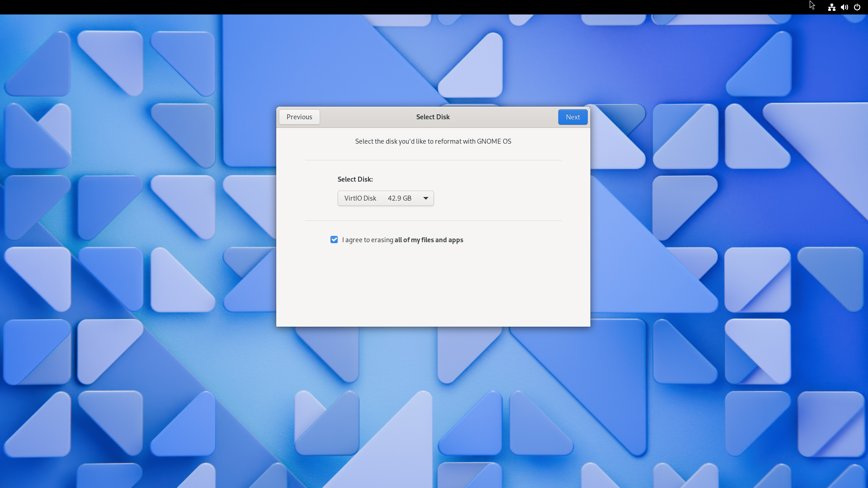This screenshot has width=868, height=488.
Task: Click the triangle arrow icon on disk selector
Action: pos(425,198)
